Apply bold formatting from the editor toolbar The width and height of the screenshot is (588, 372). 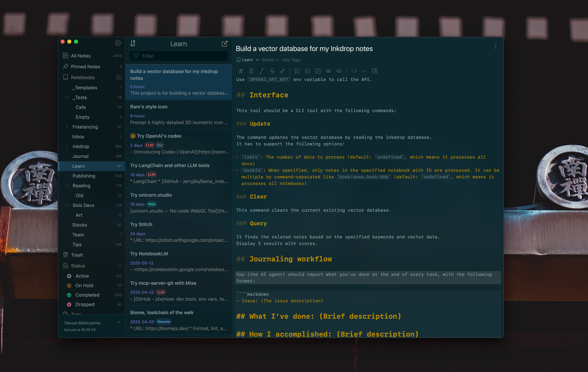tap(251, 71)
